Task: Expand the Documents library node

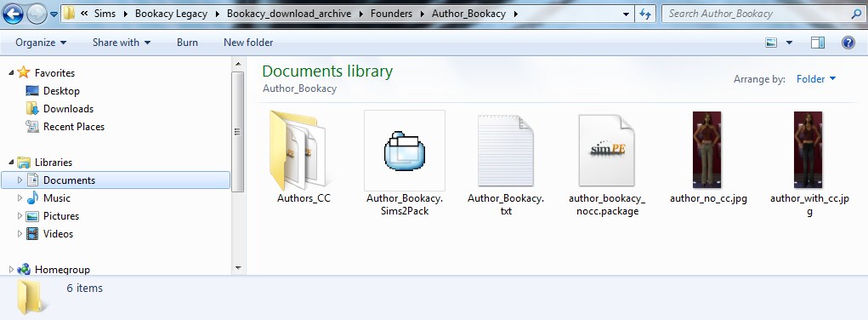Action: [x=20, y=180]
